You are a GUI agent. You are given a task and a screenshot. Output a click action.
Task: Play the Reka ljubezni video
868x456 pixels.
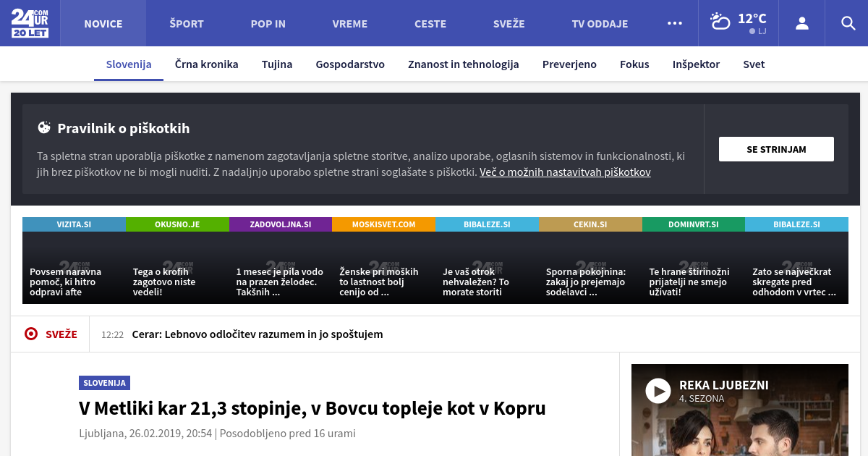click(x=658, y=392)
